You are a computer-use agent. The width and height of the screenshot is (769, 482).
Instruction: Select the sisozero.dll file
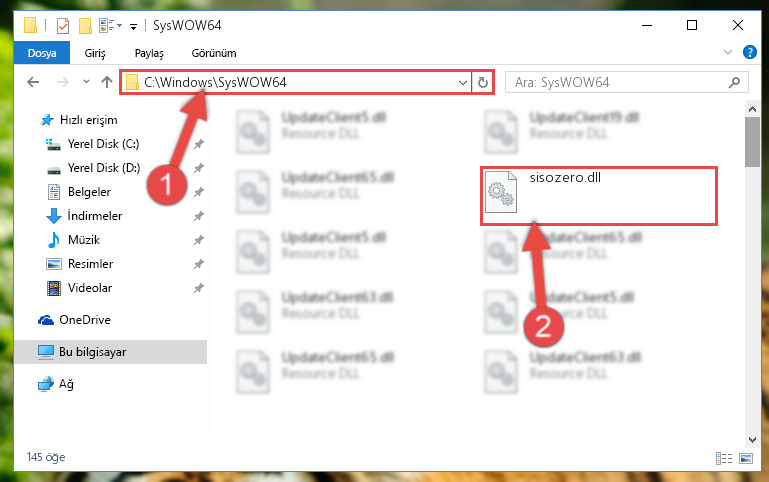tap(598, 196)
